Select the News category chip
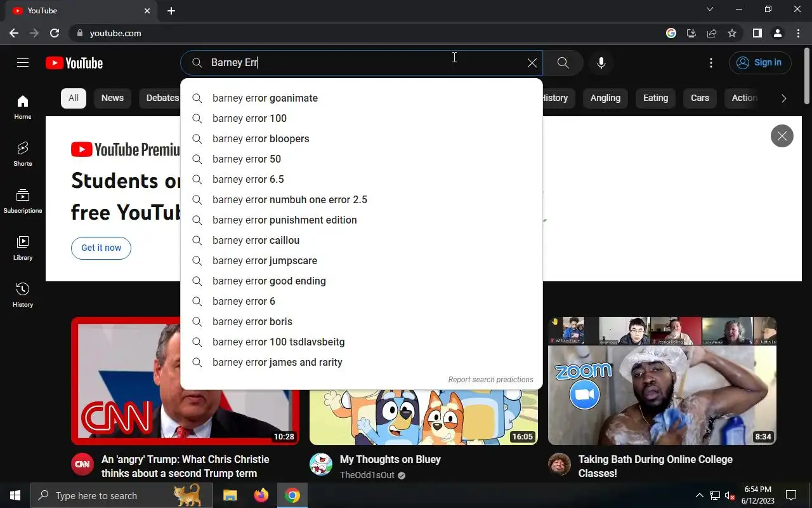This screenshot has width=812, height=508. coord(112,98)
